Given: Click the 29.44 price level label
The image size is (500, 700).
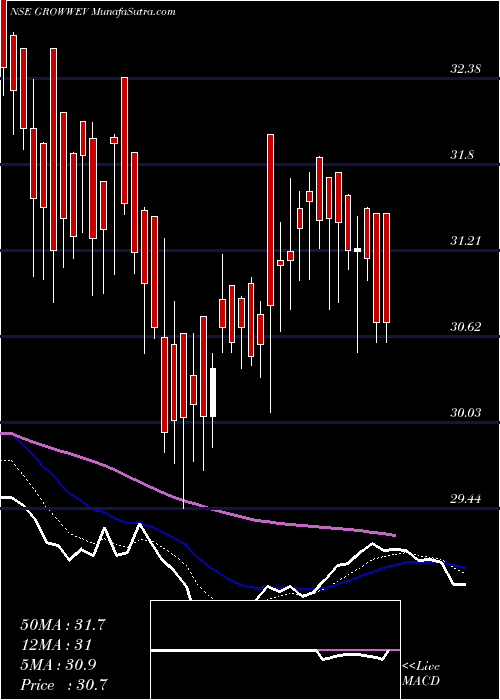Looking at the screenshot, I should click(465, 499).
